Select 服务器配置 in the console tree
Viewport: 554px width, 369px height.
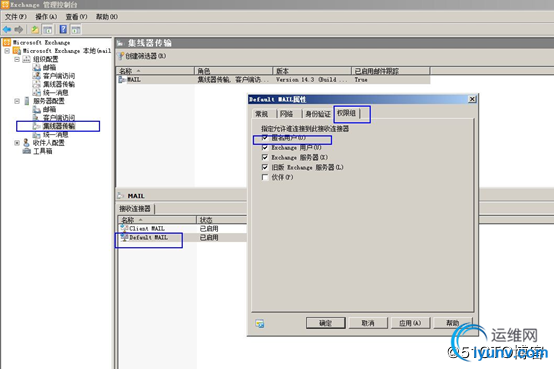pyautogui.click(x=49, y=101)
